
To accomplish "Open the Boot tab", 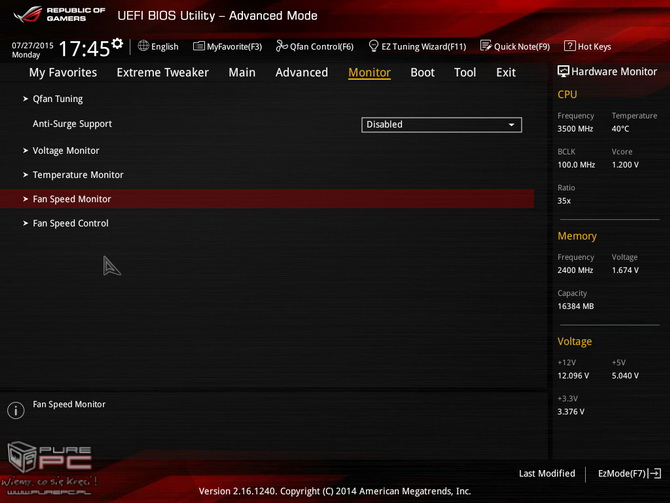I will tap(422, 73).
